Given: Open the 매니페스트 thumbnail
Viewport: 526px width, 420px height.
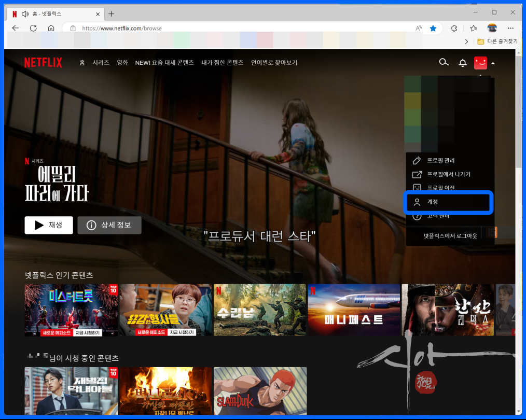Looking at the screenshot, I should coord(354,310).
